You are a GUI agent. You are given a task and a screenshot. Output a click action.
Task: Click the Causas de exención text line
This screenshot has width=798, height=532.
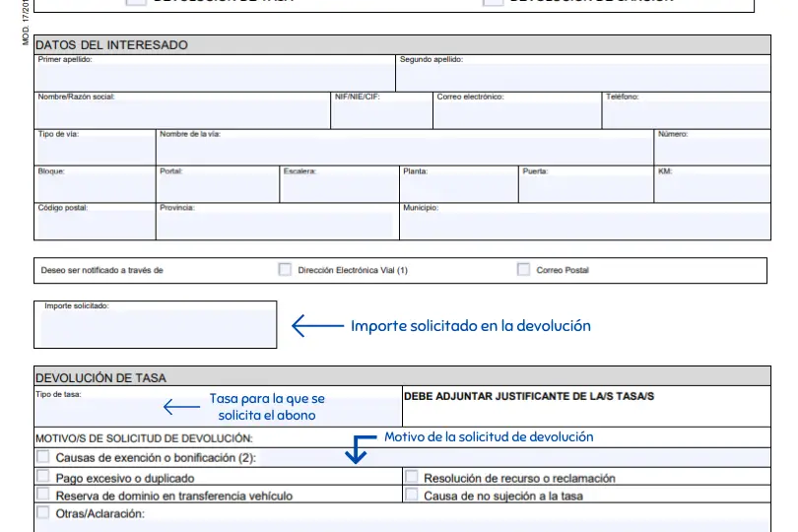pyautogui.click(x=514, y=458)
